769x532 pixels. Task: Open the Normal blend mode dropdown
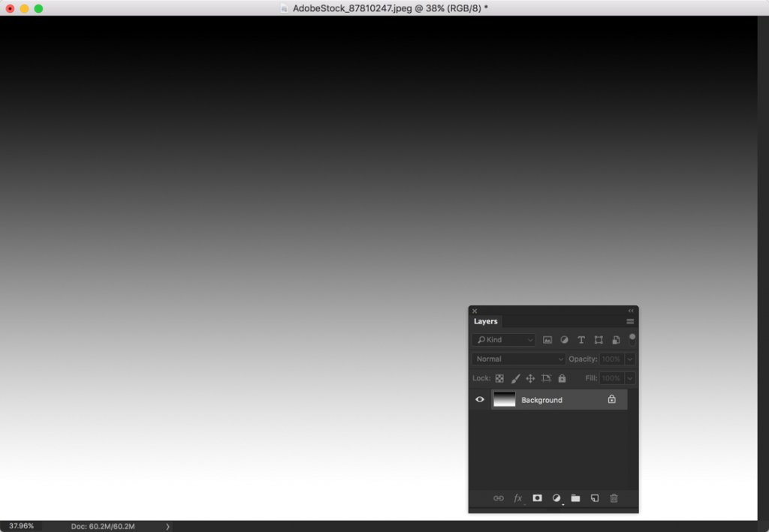pos(517,359)
